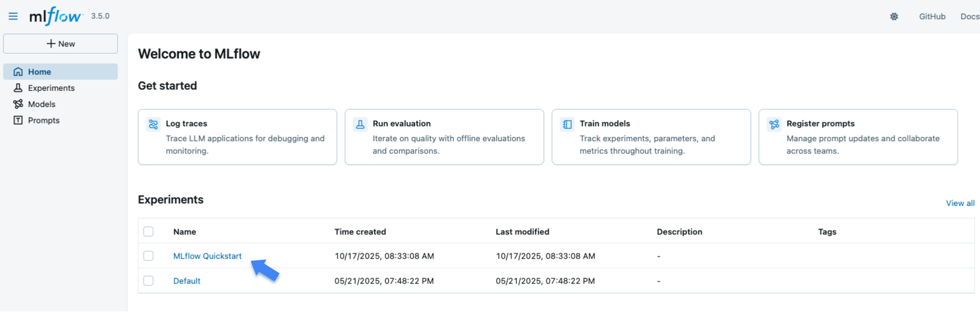Click the version number 3.5.0
This screenshot has height=312, width=980.
(x=100, y=16)
